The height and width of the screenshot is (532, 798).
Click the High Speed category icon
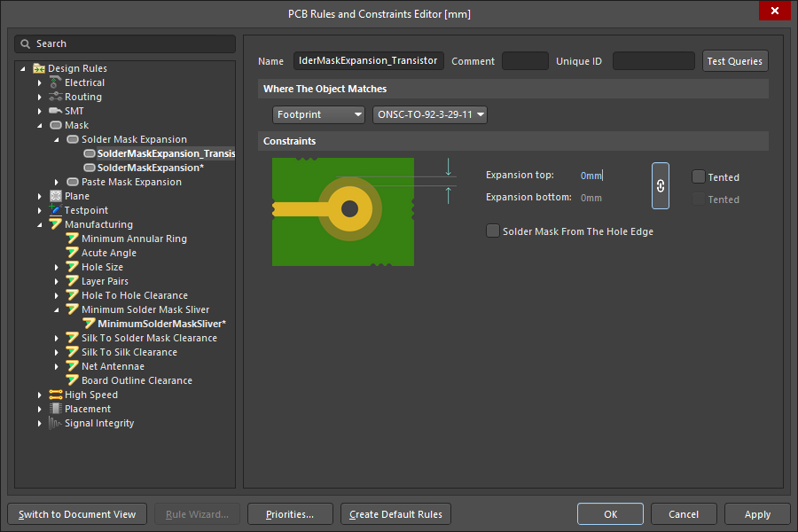coord(56,395)
